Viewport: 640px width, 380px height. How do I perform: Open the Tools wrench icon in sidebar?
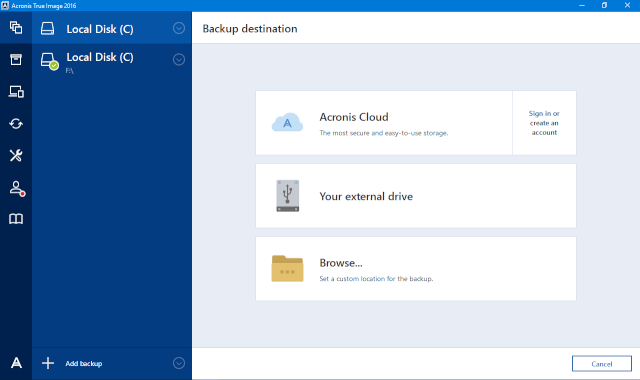pos(16,155)
